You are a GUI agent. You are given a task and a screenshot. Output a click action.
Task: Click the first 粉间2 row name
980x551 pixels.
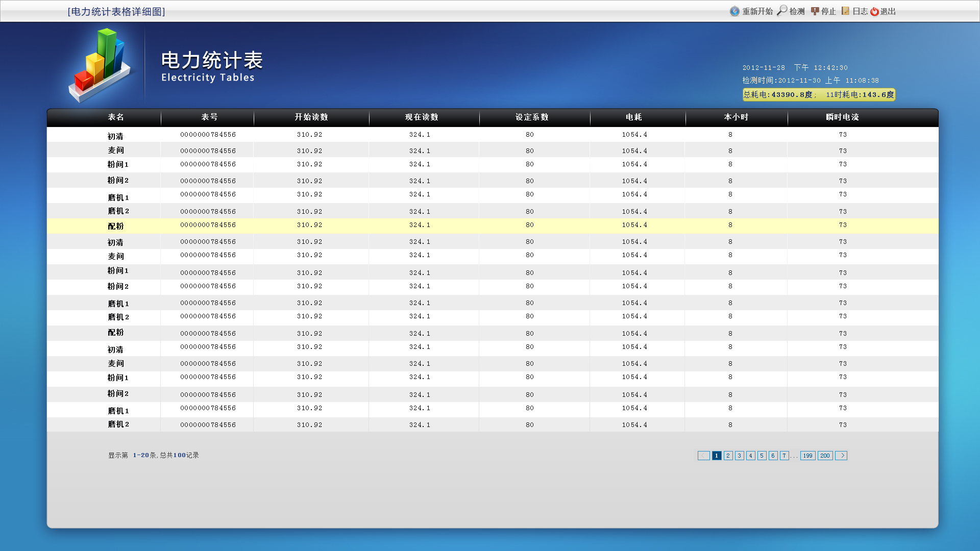(x=118, y=180)
